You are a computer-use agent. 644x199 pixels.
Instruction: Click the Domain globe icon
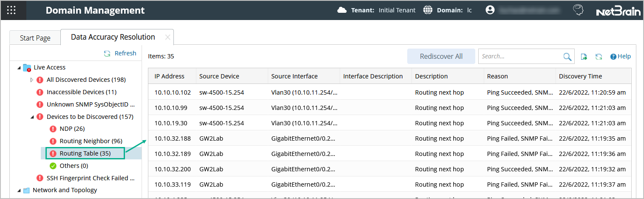pyautogui.click(x=428, y=10)
